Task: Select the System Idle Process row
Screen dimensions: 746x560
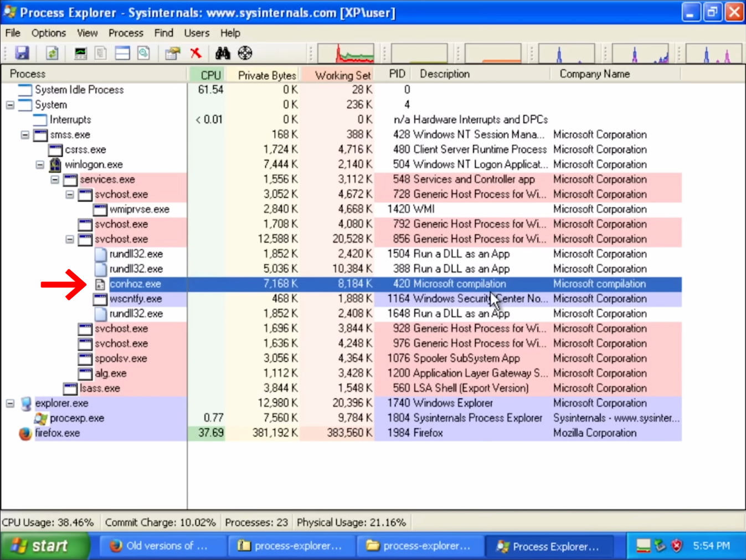Action: point(341,90)
